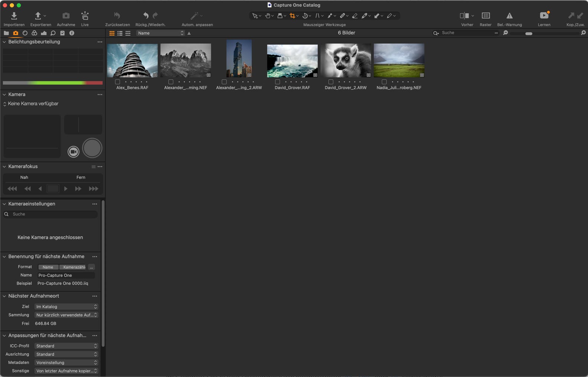588x377 pixels.
Task: Click the thumbnail size zoom slider
Action: 529,33
